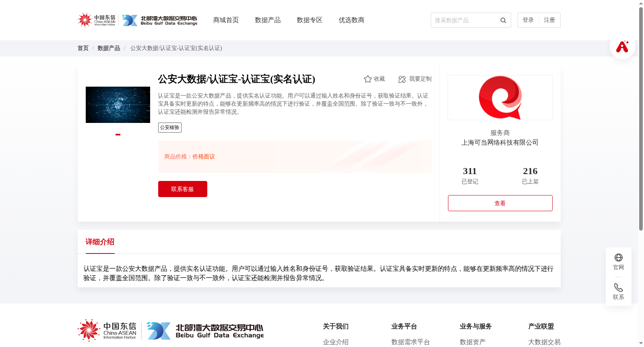Click the footer Beibu Gulf Data Exchange logo
Viewport: 644px width, 347px height.
(x=205, y=331)
